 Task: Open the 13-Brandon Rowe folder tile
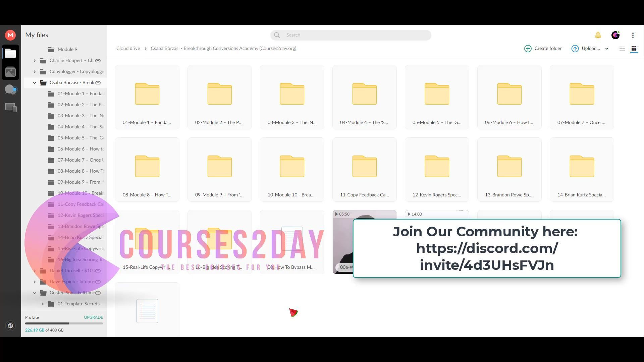[x=509, y=170]
